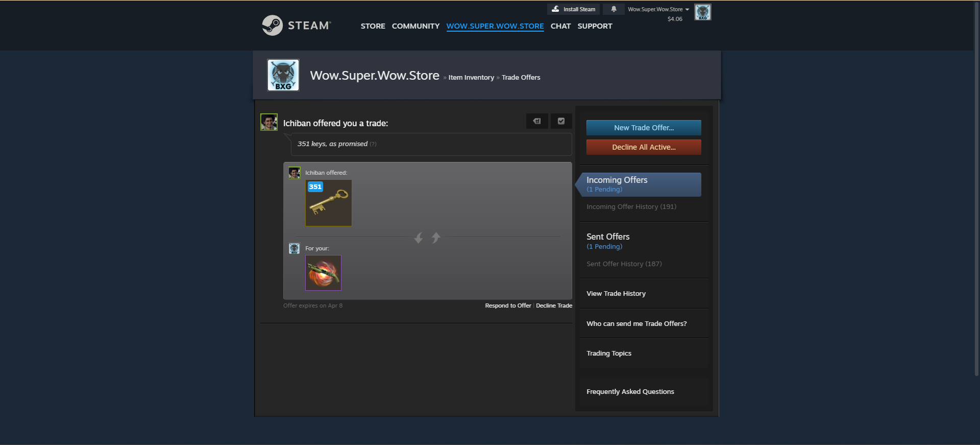Open Trading Topics
The width and height of the screenshot is (980, 445).
coord(609,354)
